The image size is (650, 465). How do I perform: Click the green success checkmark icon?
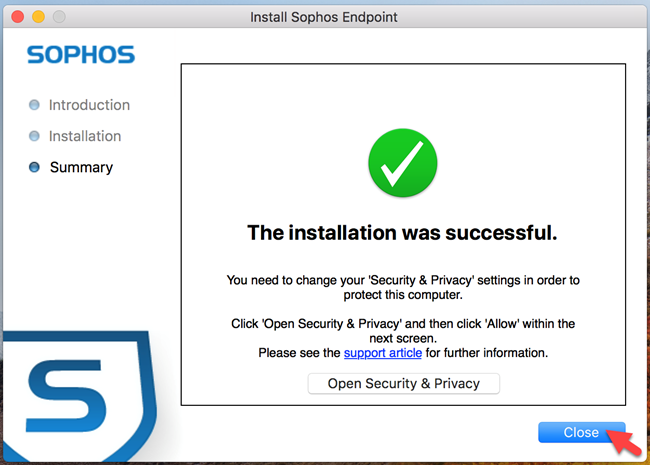coord(402,165)
